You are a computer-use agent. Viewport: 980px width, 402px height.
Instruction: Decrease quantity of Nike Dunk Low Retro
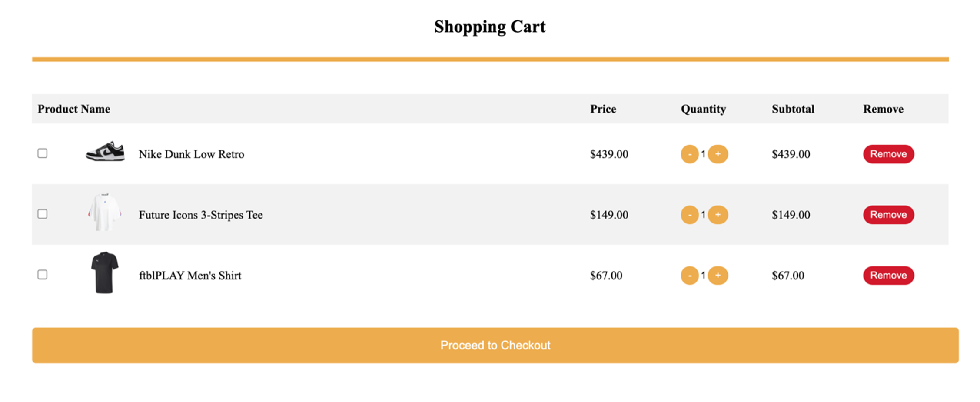click(x=689, y=154)
